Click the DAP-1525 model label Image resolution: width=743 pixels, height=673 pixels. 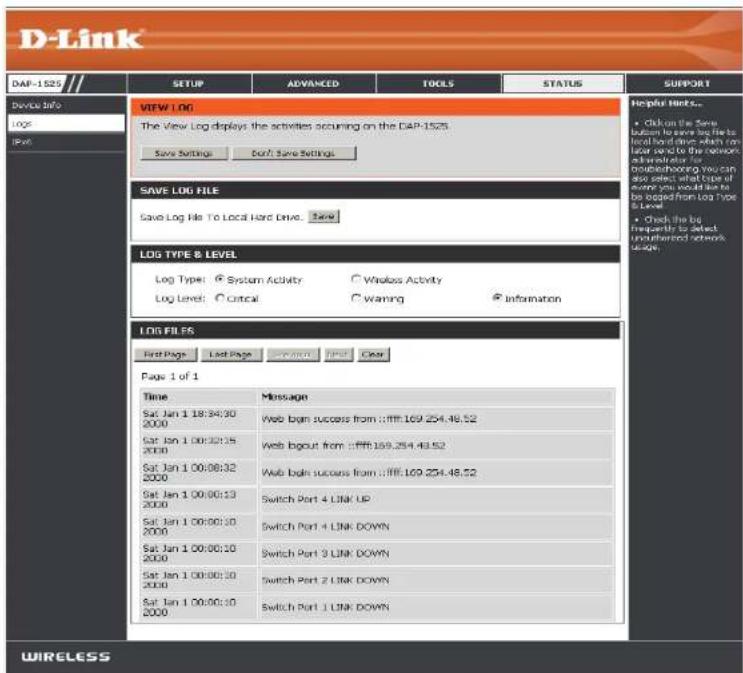point(36,83)
